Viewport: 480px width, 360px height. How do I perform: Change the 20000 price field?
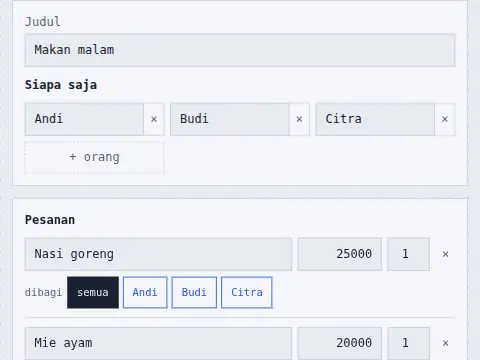[340, 343]
